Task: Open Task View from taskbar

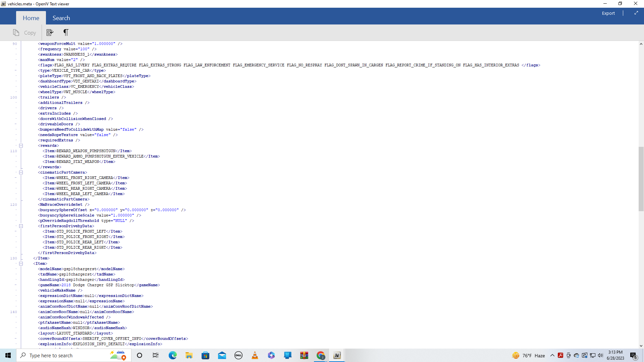Action: [x=156, y=355]
